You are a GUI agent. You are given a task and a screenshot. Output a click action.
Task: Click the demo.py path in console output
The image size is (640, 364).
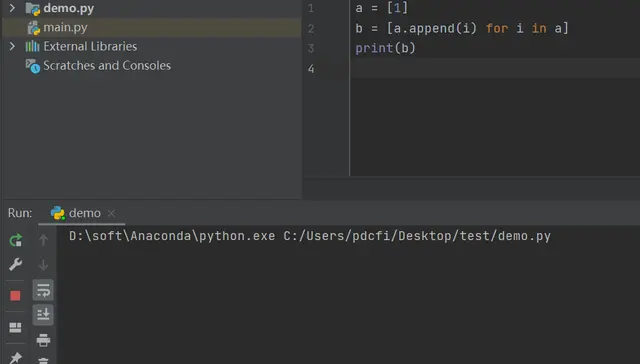pos(417,236)
